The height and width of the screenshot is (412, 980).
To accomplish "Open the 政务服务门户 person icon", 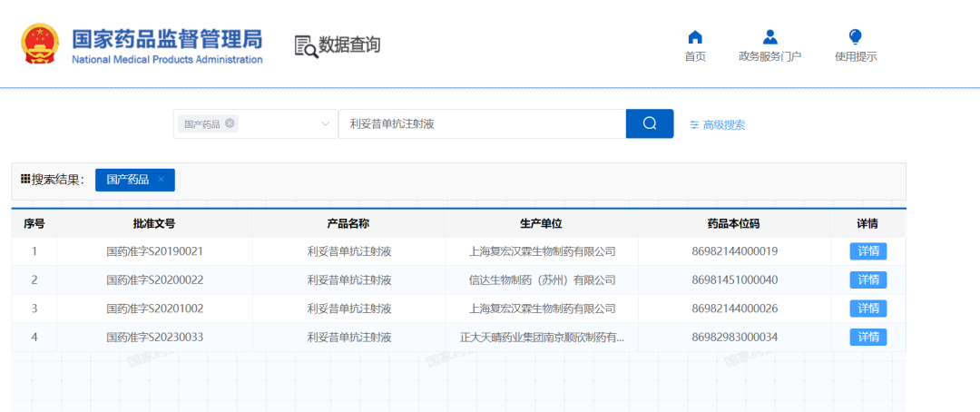I will pos(770,36).
